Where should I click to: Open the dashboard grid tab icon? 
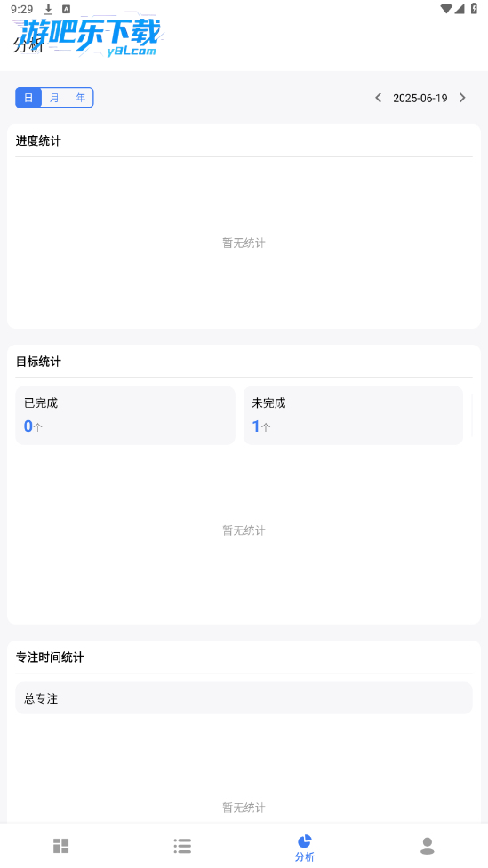point(61,845)
